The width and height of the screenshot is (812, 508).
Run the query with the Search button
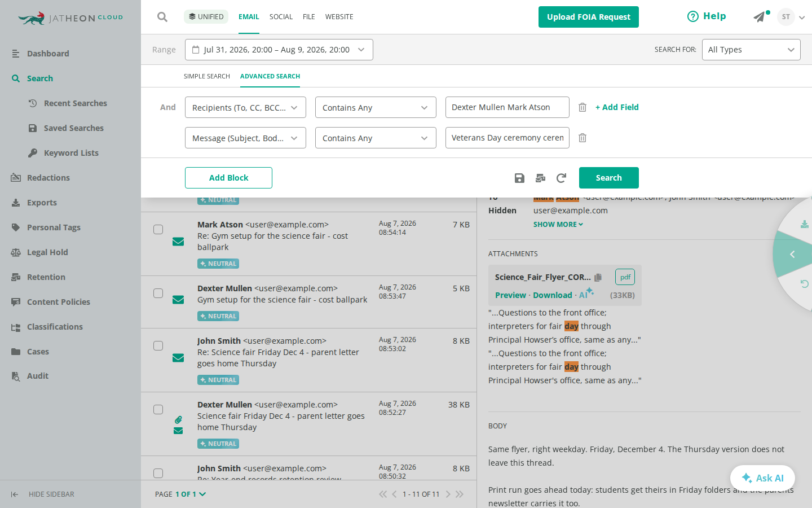(x=609, y=178)
